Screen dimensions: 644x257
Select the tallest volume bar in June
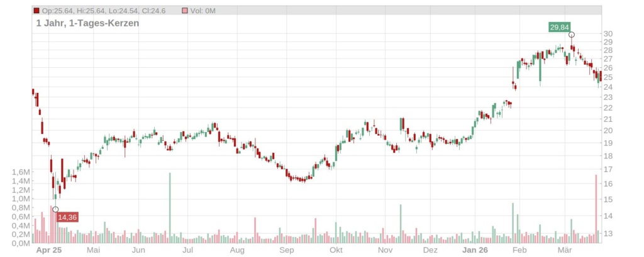point(170,207)
